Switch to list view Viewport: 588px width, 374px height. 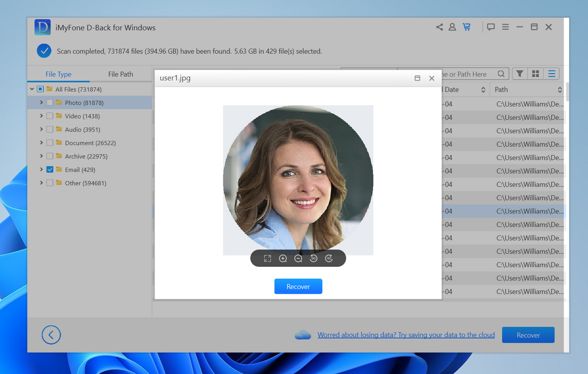[x=552, y=74]
